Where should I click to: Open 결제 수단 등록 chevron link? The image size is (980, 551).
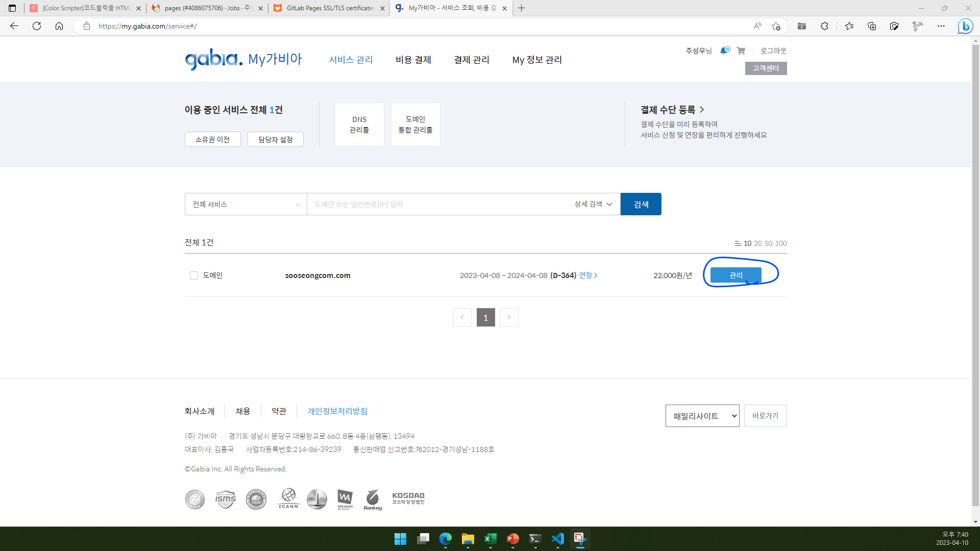click(x=672, y=110)
